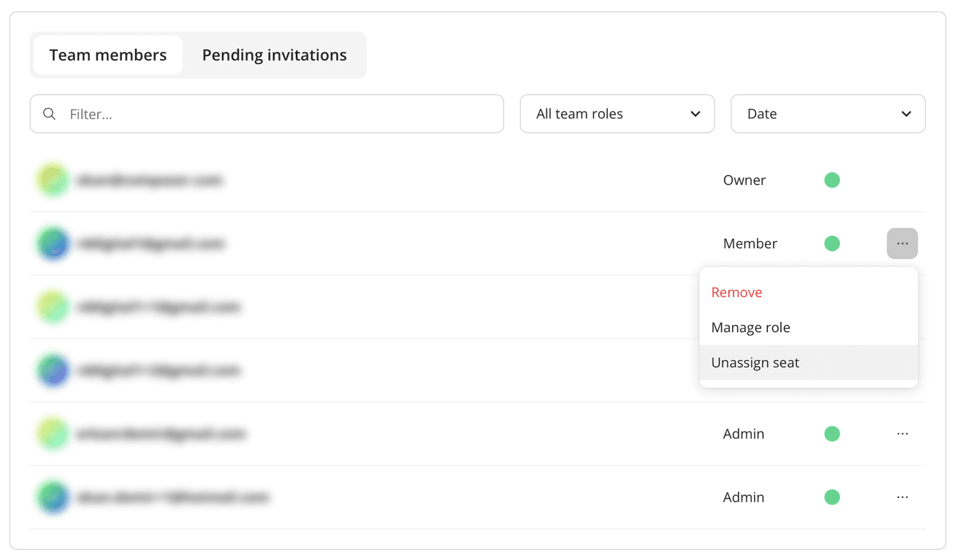Viewport: 957px width, 560px height.
Task: Click the green status dot beside the Member role
Action: (x=831, y=244)
